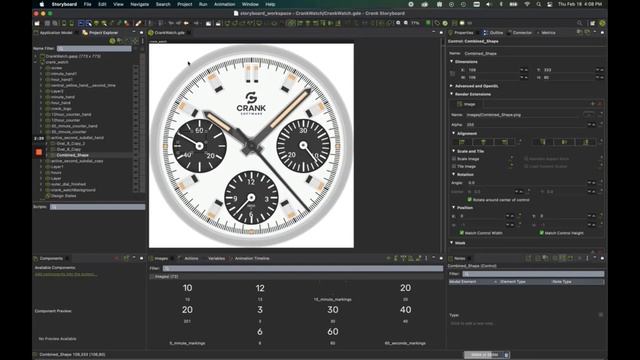
Task: Select the Combined_Shape tree item
Action: [73, 155]
